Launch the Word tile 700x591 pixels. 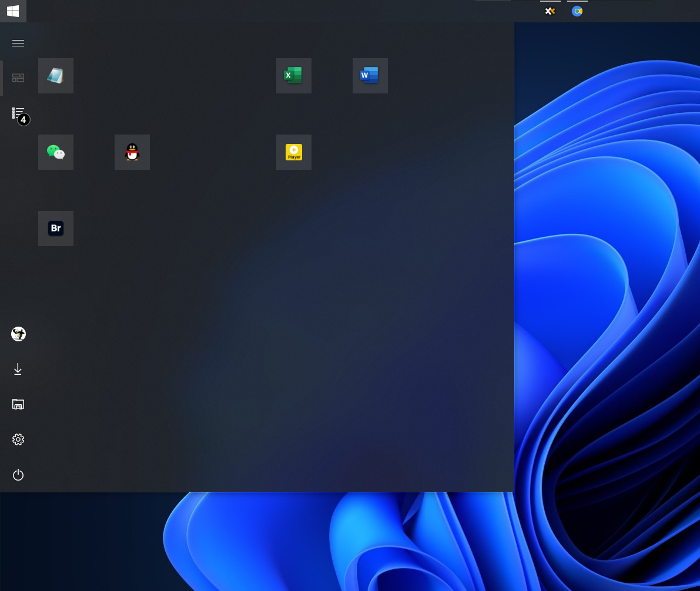point(370,76)
